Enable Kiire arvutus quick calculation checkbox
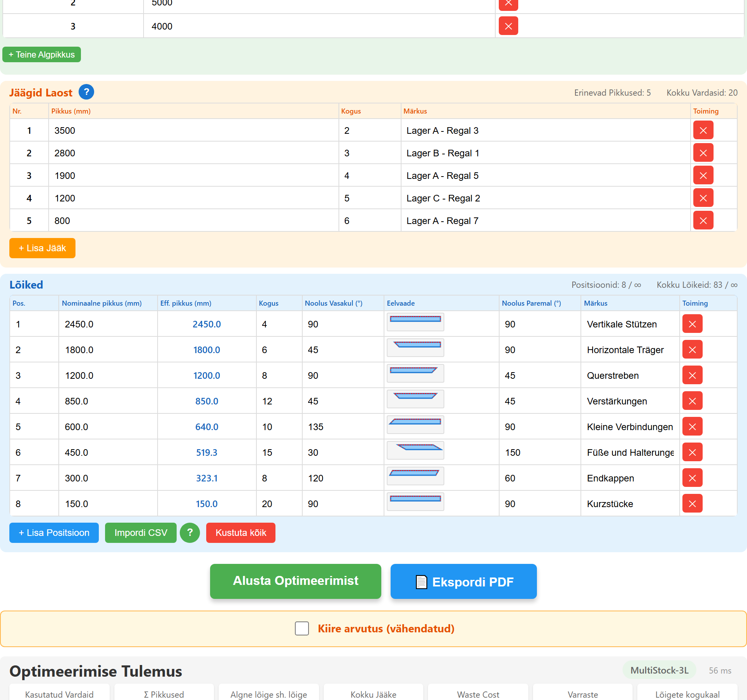 pyautogui.click(x=302, y=628)
